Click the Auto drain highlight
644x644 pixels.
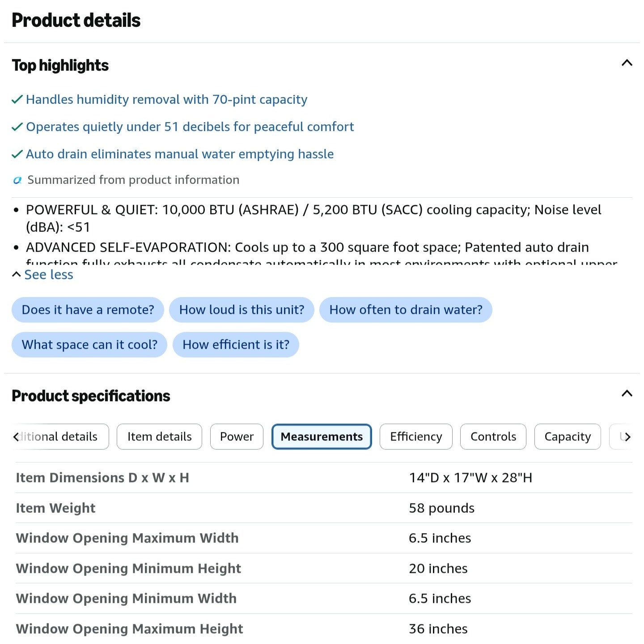click(x=180, y=154)
